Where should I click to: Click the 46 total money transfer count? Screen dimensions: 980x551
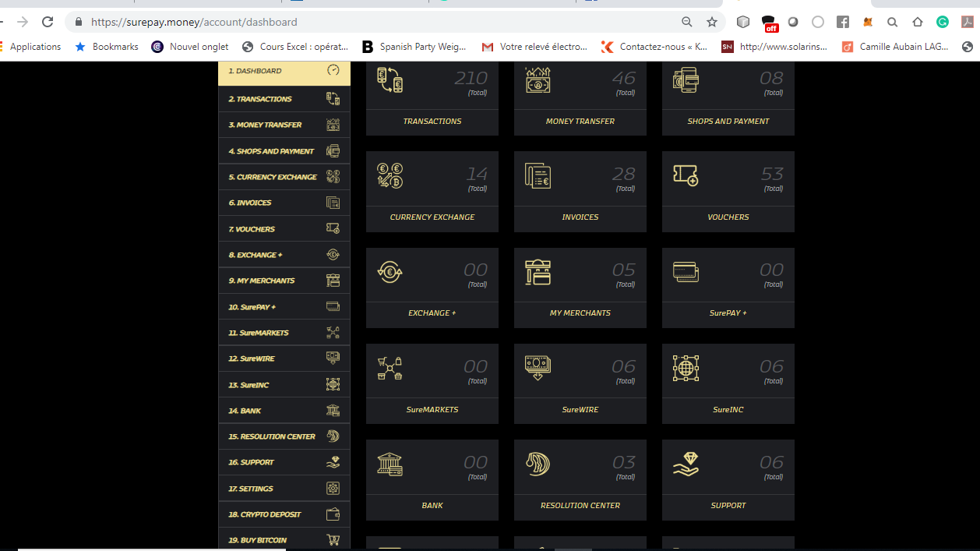tap(624, 78)
